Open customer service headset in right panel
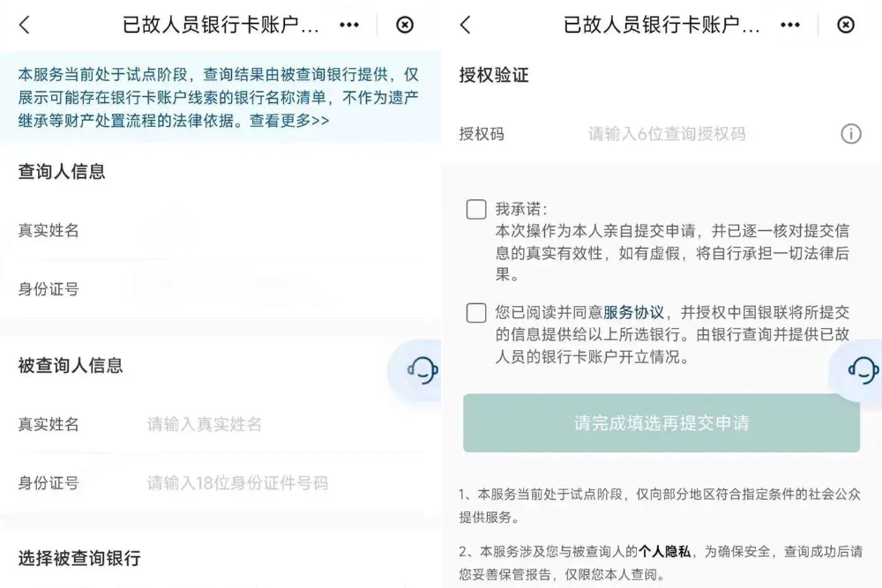Viewport: 882px width, 588px height. coord(863,370)
